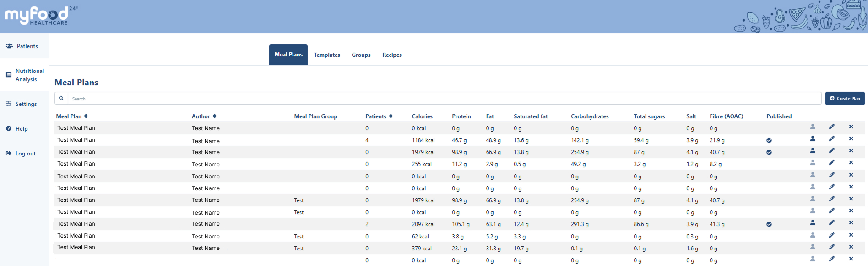Toggle published status of 2097 kcal plan
This screenshot has width=868, height=266.
coord(769,224)
